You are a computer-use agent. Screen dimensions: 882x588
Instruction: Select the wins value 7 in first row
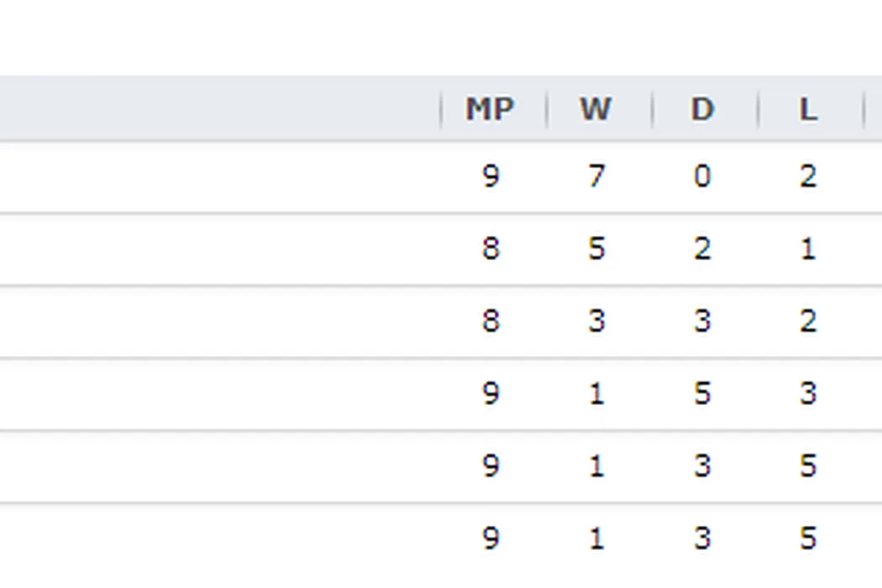click(596, 176)
